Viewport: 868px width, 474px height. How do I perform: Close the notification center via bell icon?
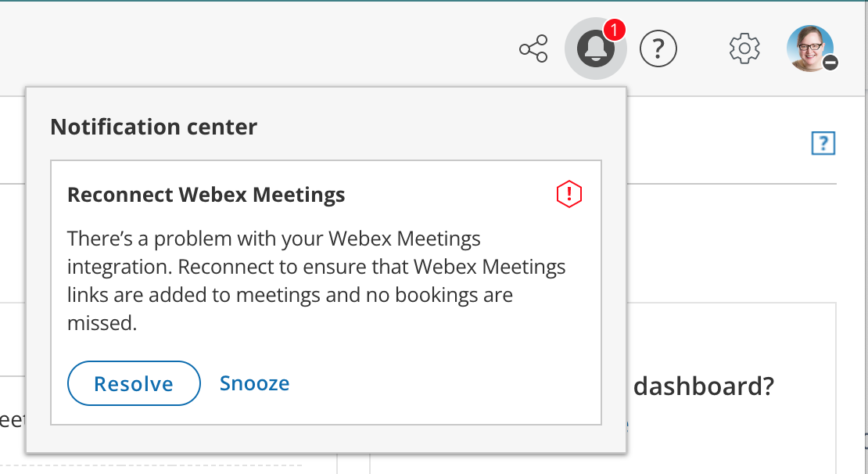595,49
